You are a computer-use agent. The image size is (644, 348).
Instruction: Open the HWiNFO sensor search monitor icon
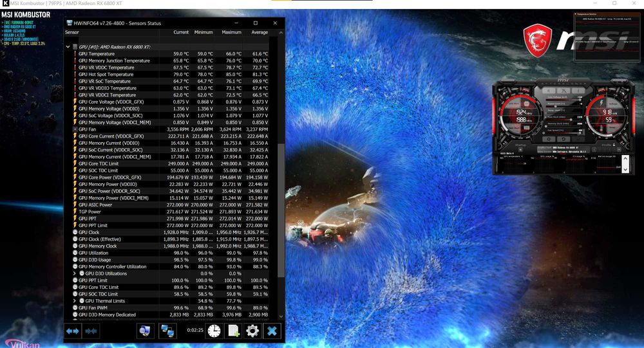(x=146, y=331)
